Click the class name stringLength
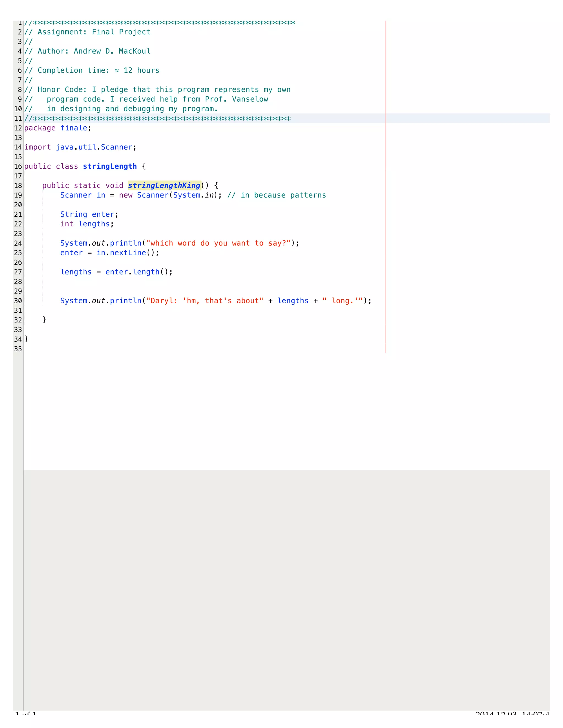Image resolution: width=563 pixels, height=728 pixels. click(x=110, y=166)
